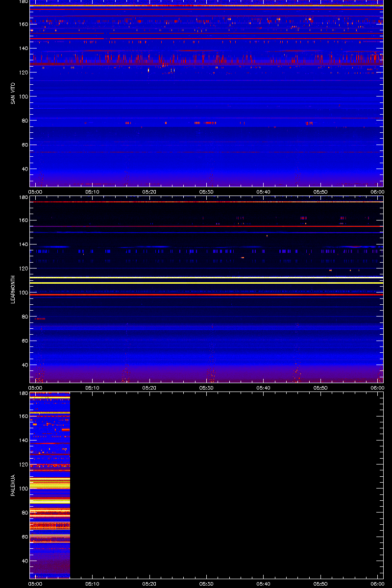Click 05:50 time label under Learmonth plot
392x588 pixels.
(320, 388)
